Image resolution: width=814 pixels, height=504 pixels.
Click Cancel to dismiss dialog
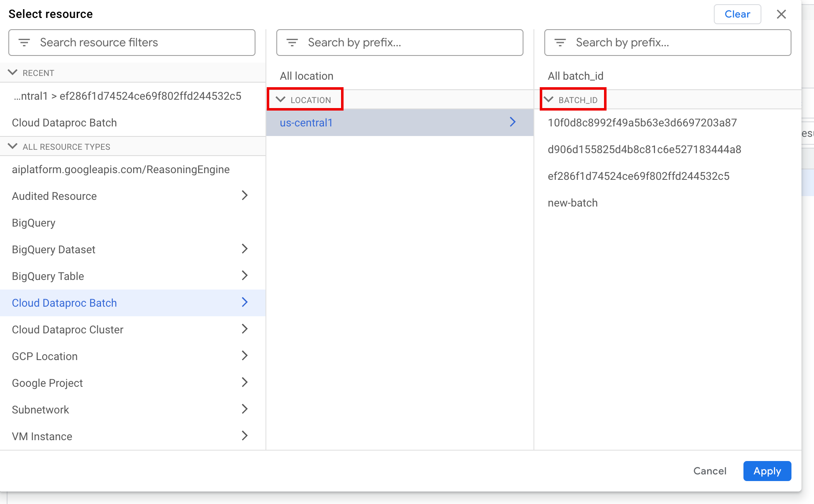(710, 471)
